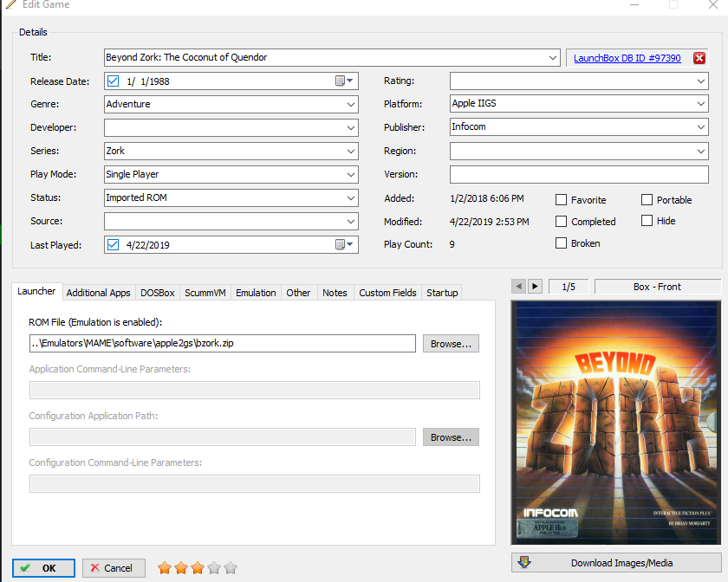Open the Notes tab
Screen dimensions: 728x582
[x=335, y=293]
